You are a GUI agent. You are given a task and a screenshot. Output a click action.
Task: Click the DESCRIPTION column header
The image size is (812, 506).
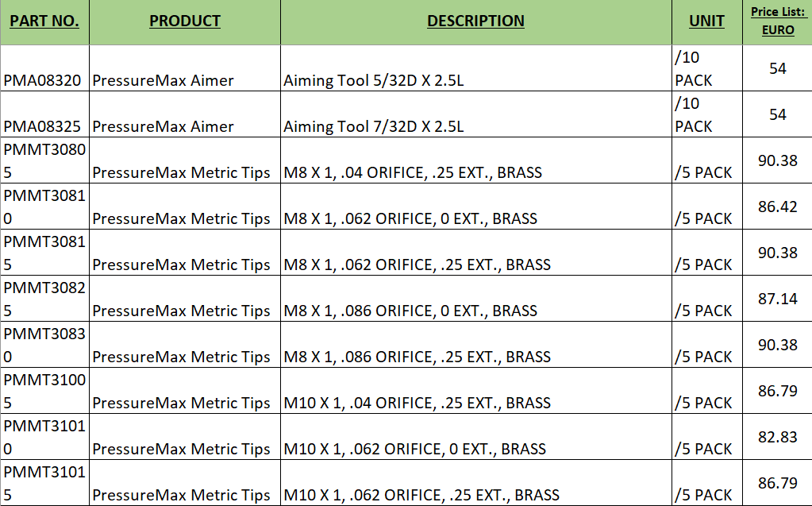(476, 22)
